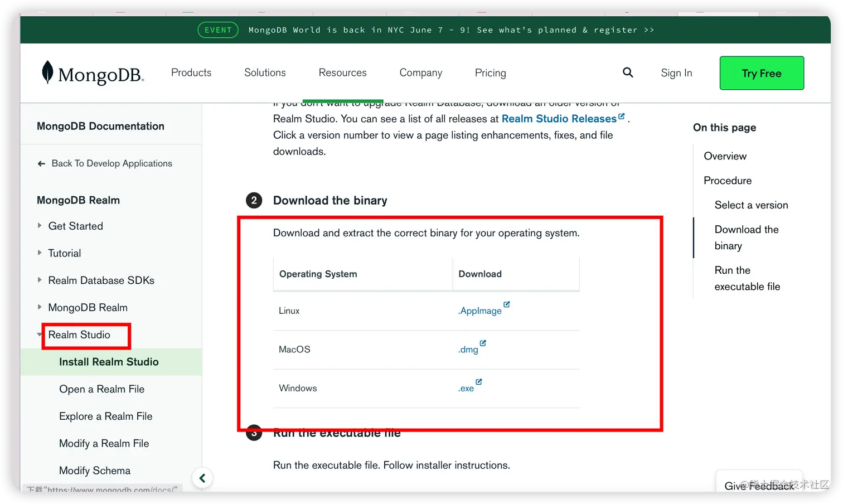Click the EVENT badge in banner
This screenshot has width=843, height=504.
click(218, 30)
